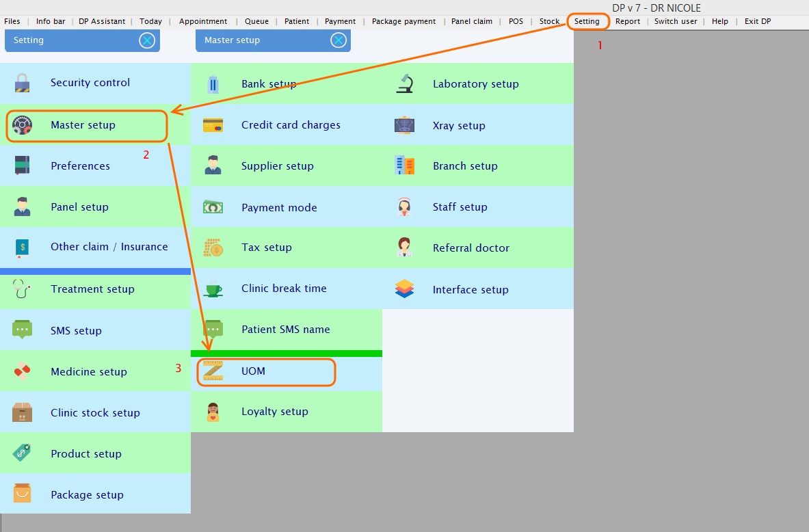Viewport: 809px width, 532px height.
Task: Open the Setting menu
Action: coord(587,21)
